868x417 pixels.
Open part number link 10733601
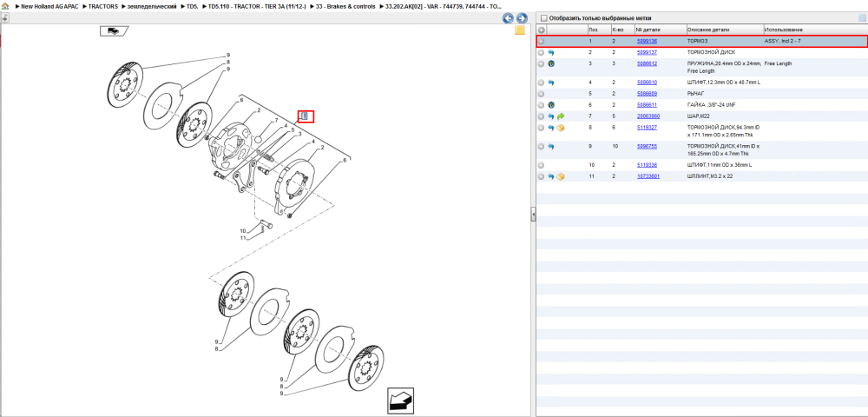pos(648,176)
